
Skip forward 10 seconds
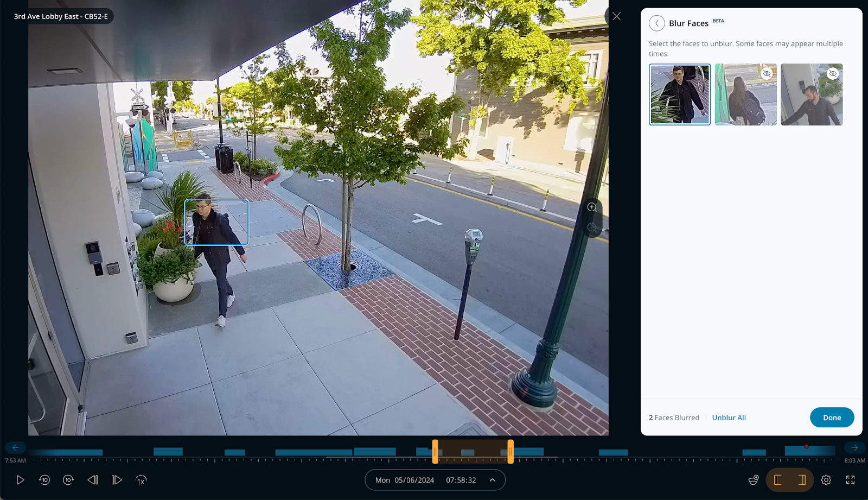(x=68, y=480)
